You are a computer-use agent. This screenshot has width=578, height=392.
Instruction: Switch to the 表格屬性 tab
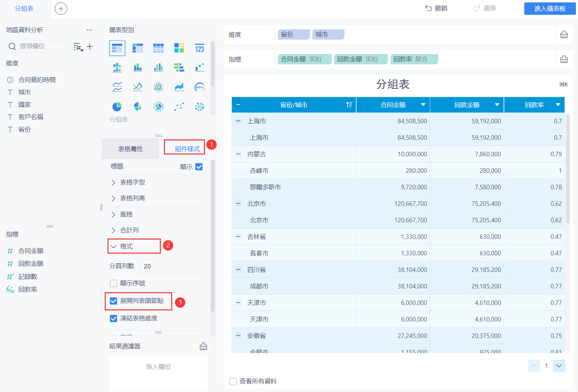[131, 149]
